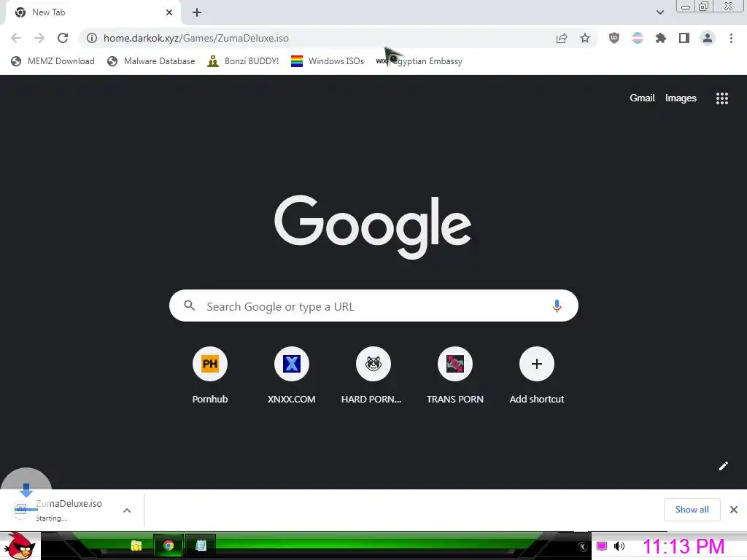Click the 11:13 PM clock
Screen dimensions: 747x560
[x=684, y=546]
